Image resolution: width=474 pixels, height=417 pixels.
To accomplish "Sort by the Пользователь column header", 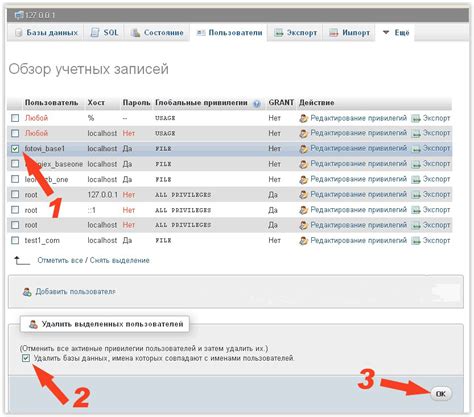I will point(51,103).
